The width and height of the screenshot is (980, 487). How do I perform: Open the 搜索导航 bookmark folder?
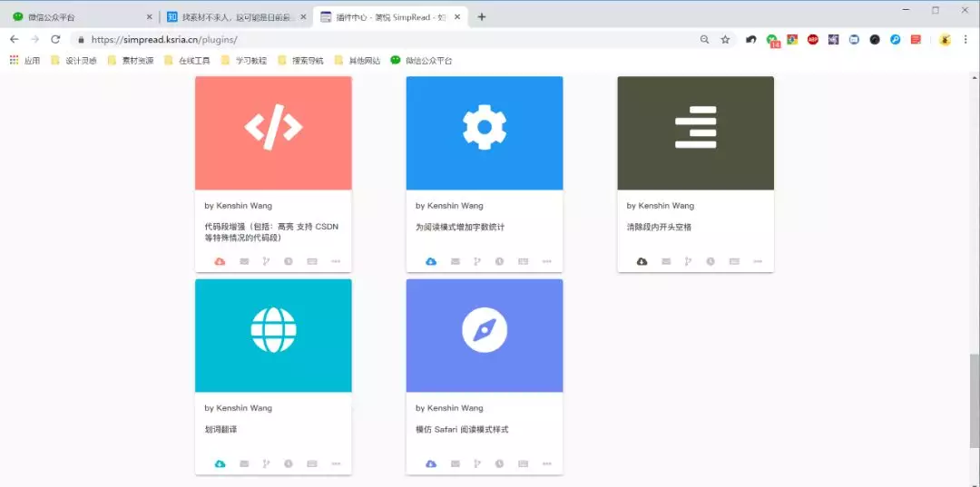(x=300, y=61)
